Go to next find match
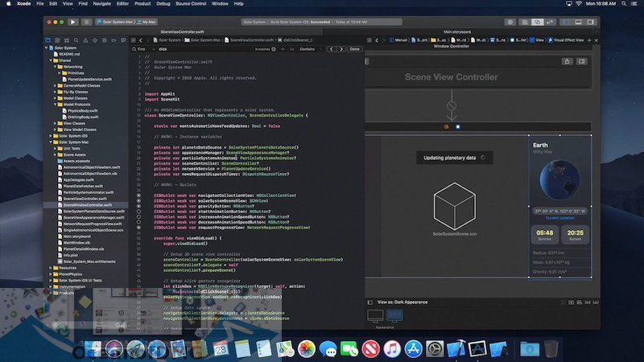Image resolution: width=644 pixels, height=362 pixels. click(341, 49)
